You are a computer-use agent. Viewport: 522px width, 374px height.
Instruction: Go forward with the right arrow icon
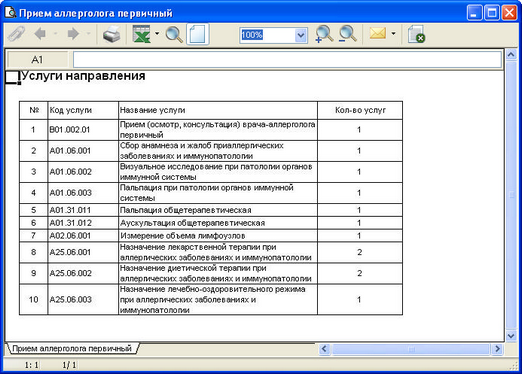click(73, 34)
